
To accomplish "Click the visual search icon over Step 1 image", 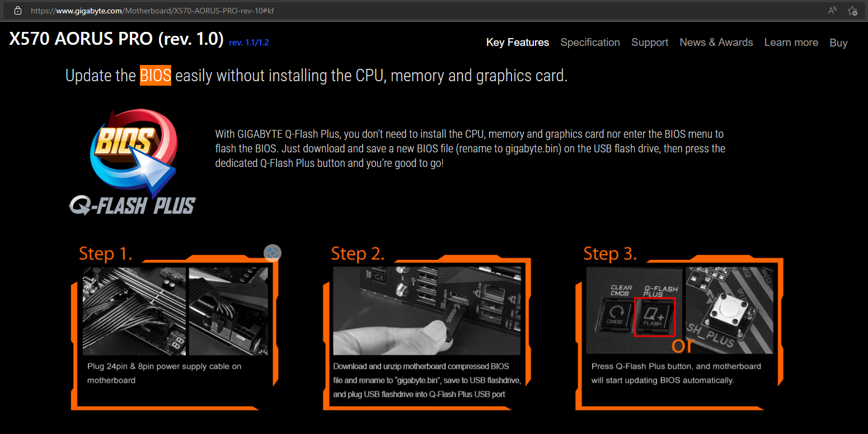I will click(273, 253).
